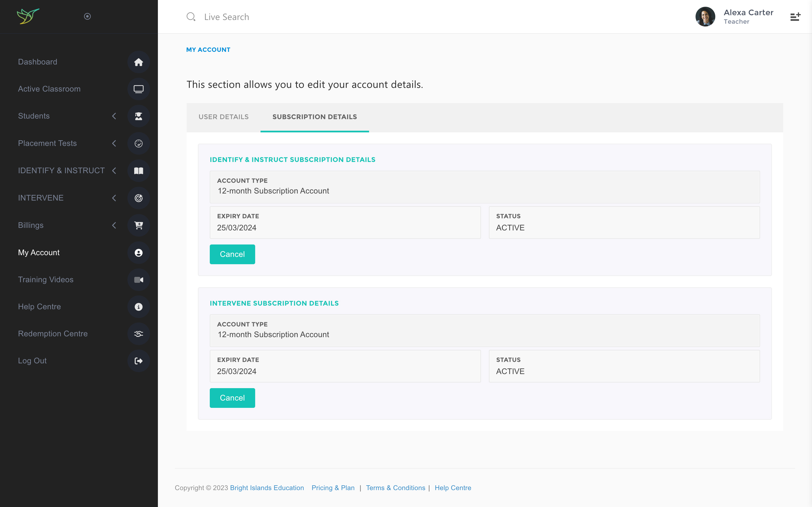
Task: Click the My Account profile icon
Action: pyautogui.click(x=139, y=252)
